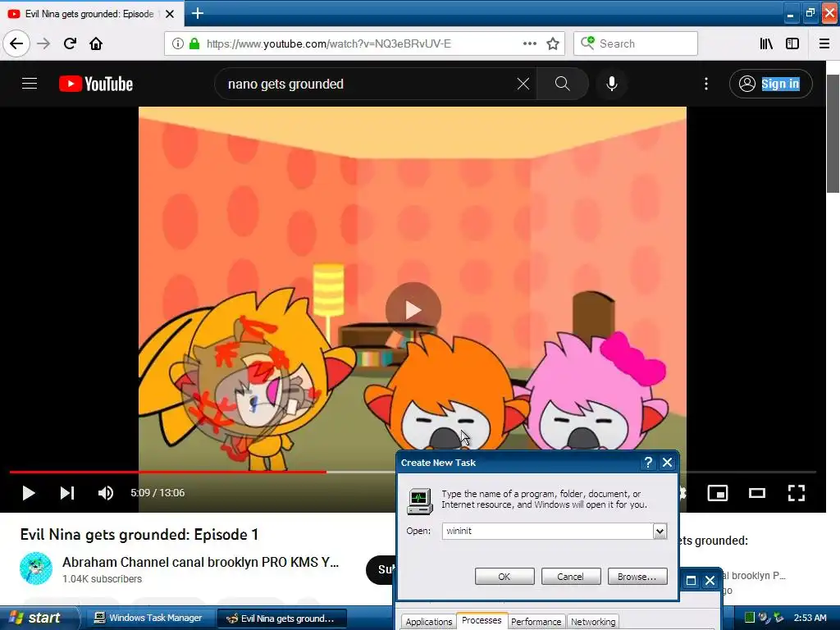The width and height of the screenshot is (840, 630).
Task: Open YouTube guide hamburger menu
Action: pyautogui.click(x=30, y=84)
